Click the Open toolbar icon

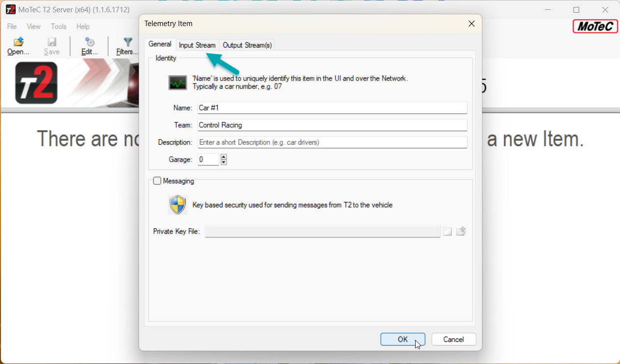pyautogui.click(x=19, y=42)
